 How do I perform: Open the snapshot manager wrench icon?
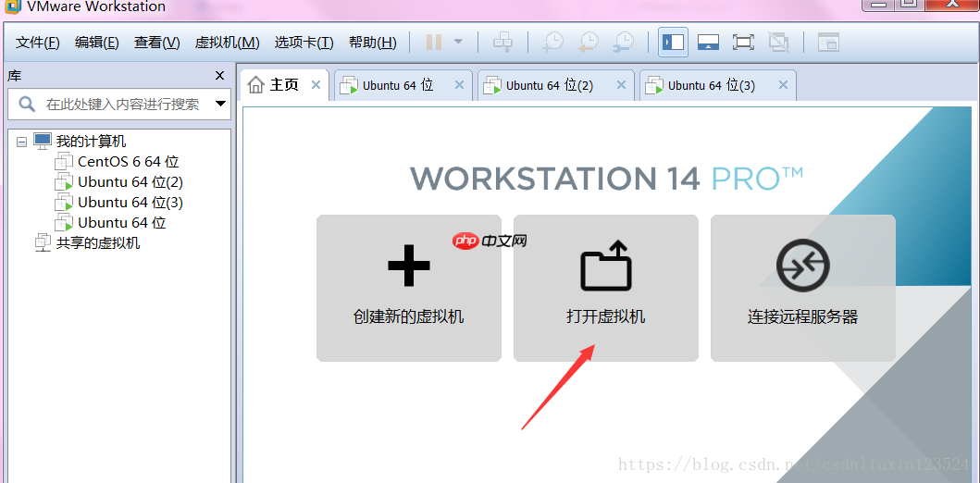[623, 43]
